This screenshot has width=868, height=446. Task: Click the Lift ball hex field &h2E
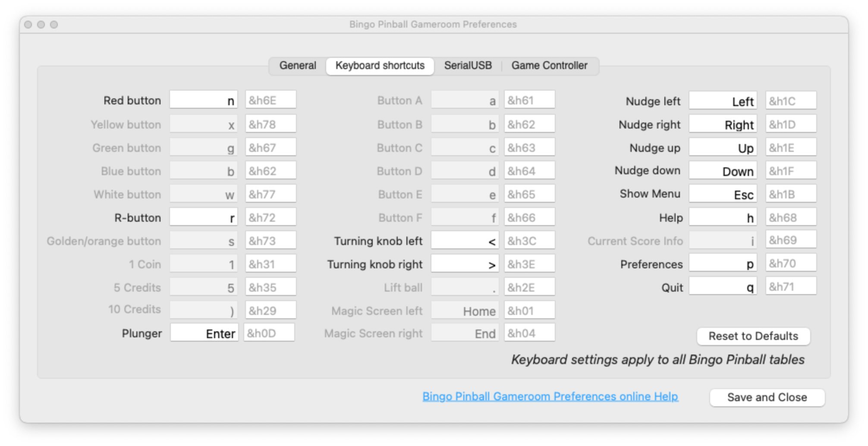pyautogui.click(x=529, y=287)
